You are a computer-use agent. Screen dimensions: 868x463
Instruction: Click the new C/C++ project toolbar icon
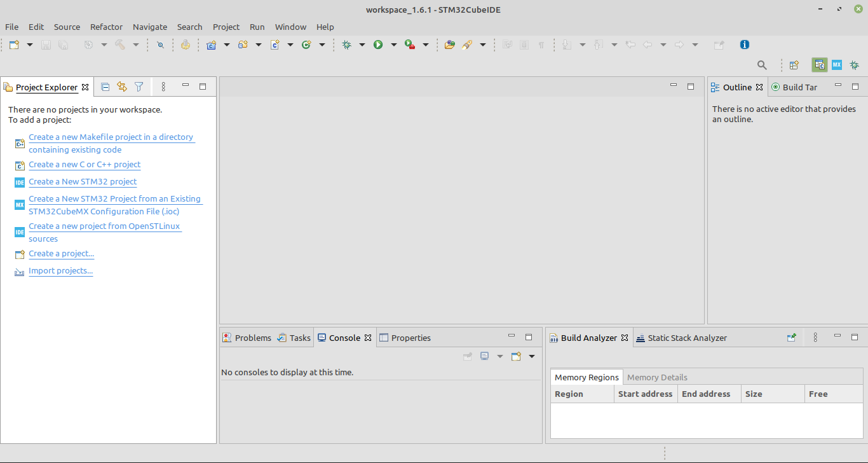(211, 45)
